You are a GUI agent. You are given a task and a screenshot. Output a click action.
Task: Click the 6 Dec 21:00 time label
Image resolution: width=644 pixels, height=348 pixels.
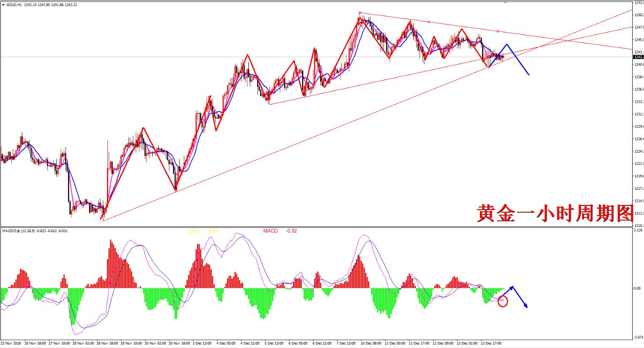click(322, 343)
